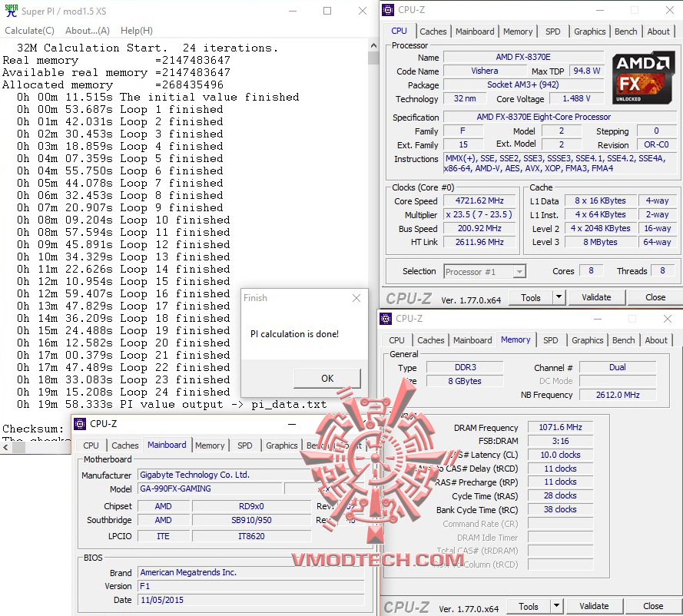Click the CPU-Z icon in Mainboard window title

point(80,424)
